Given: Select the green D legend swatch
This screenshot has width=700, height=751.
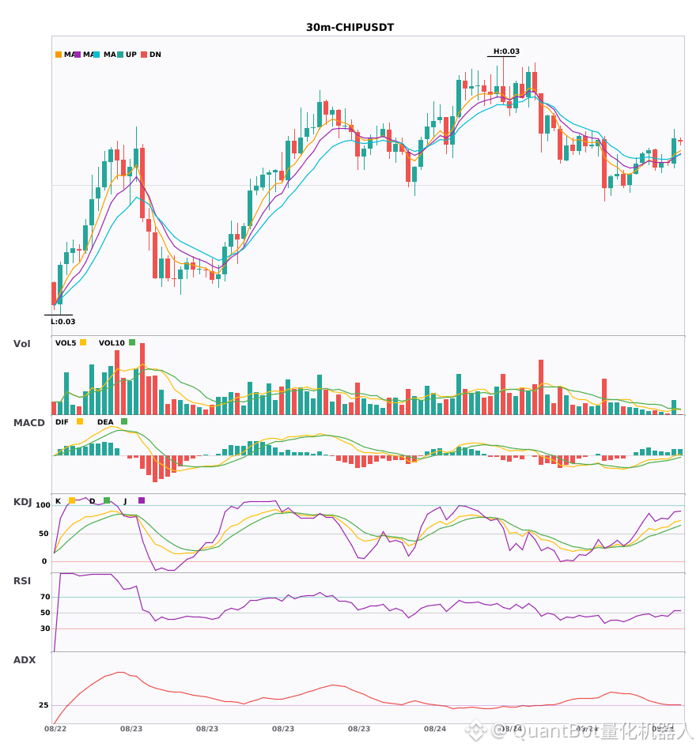Looking at the screenshot, I should (x=106, y=500).
